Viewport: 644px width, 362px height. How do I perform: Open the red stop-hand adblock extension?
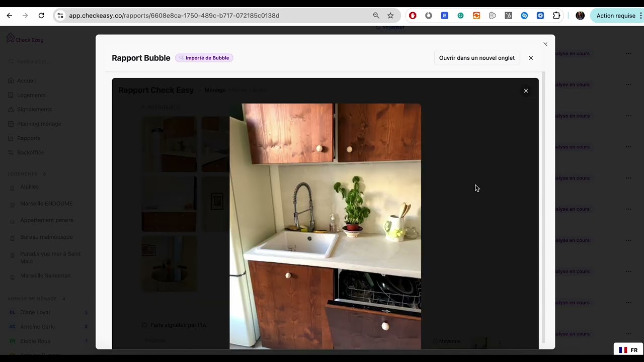pyautogui.click(x=413, y=16)
